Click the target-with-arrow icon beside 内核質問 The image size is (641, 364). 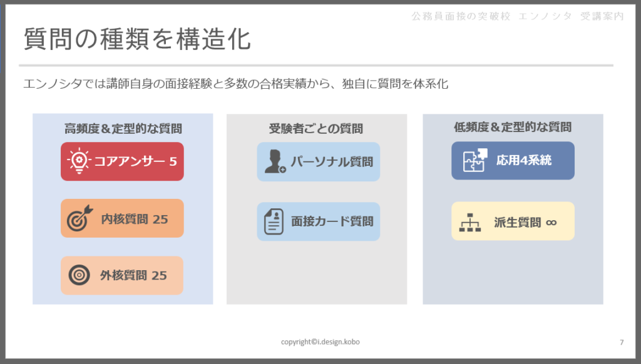pyautogui.click(x=79, y=219)
